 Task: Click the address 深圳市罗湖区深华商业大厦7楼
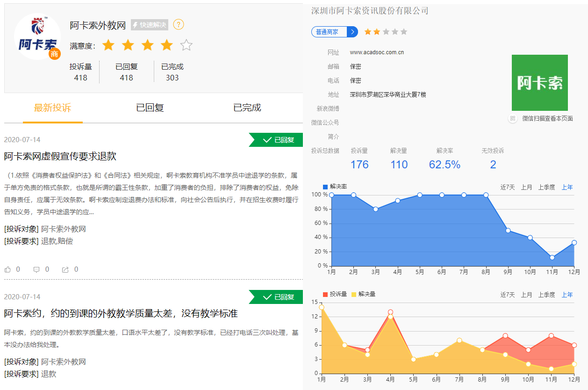click(x=388, y=94)
